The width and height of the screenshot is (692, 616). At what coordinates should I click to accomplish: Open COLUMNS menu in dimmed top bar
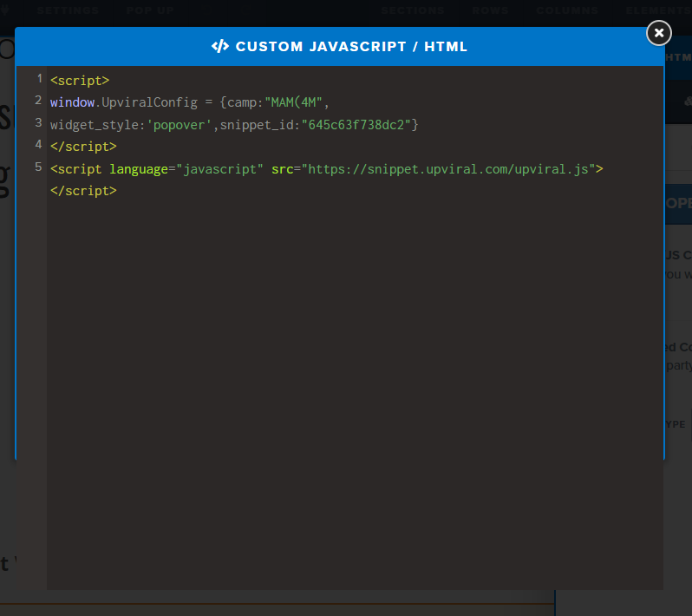point(567,10)
